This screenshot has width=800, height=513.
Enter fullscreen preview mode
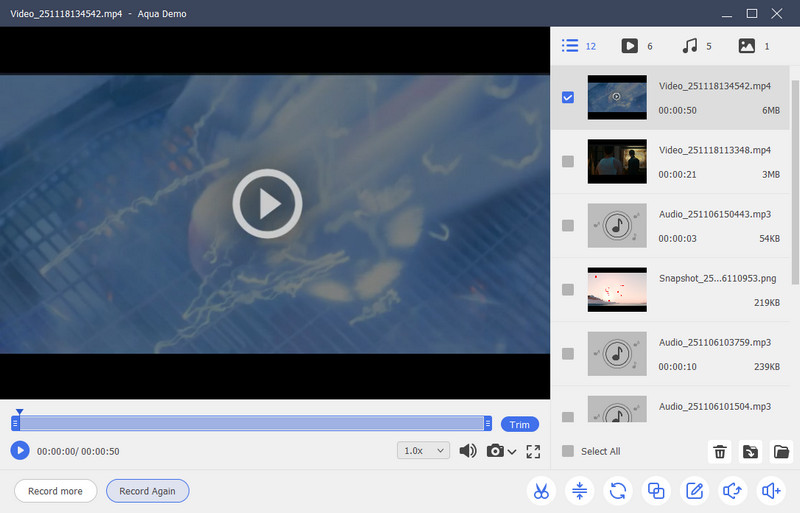coord(533,451)
